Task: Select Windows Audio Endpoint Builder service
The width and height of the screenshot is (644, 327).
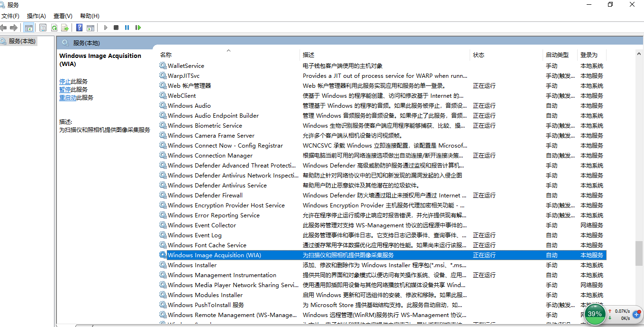Action: click(382, 115)
